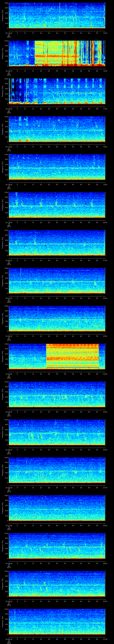Select the 20:24:00 spectrogram panel
The height and width of the screenshot is (644, 114).
click(57, 394)
